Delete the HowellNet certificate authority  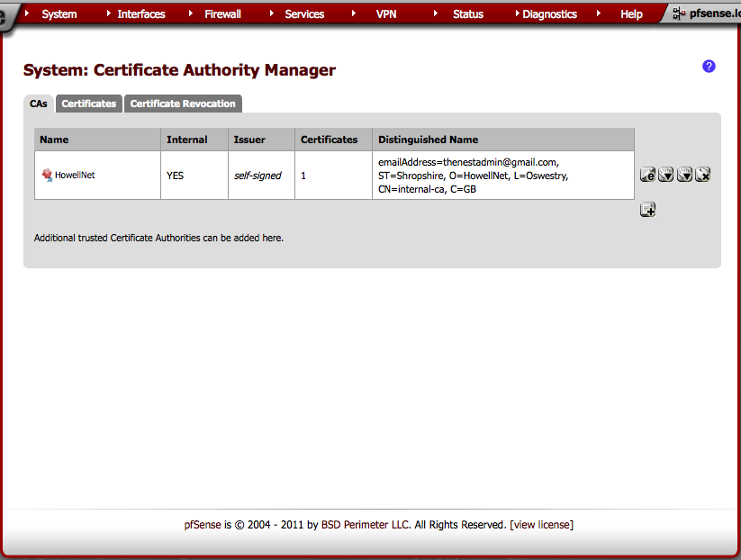(x=703, y=175)
